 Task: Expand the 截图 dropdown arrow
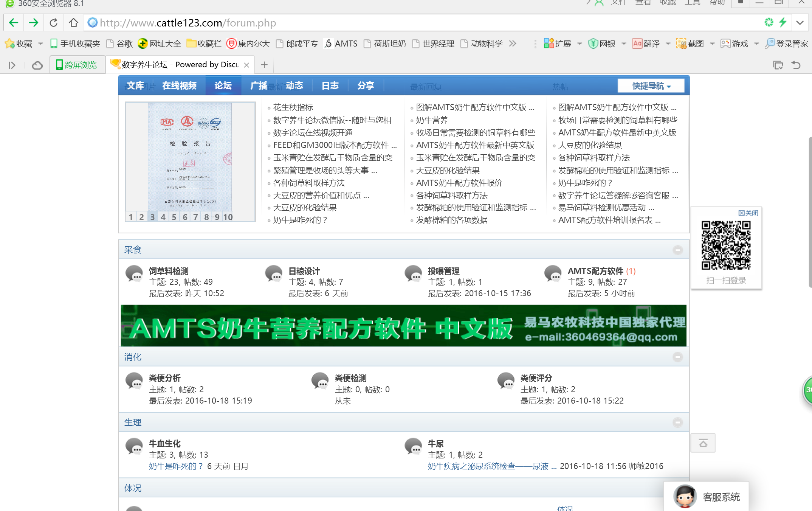coord(712,44)
